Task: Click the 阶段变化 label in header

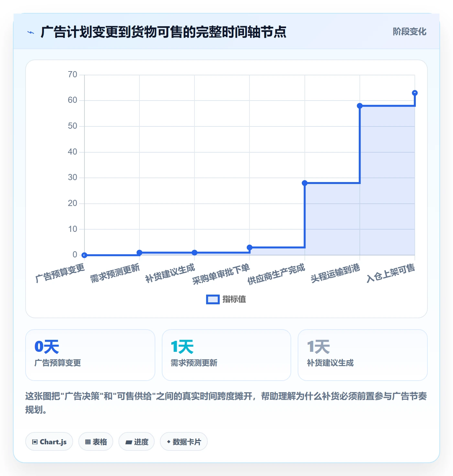Action: click(x=409, y=32)
